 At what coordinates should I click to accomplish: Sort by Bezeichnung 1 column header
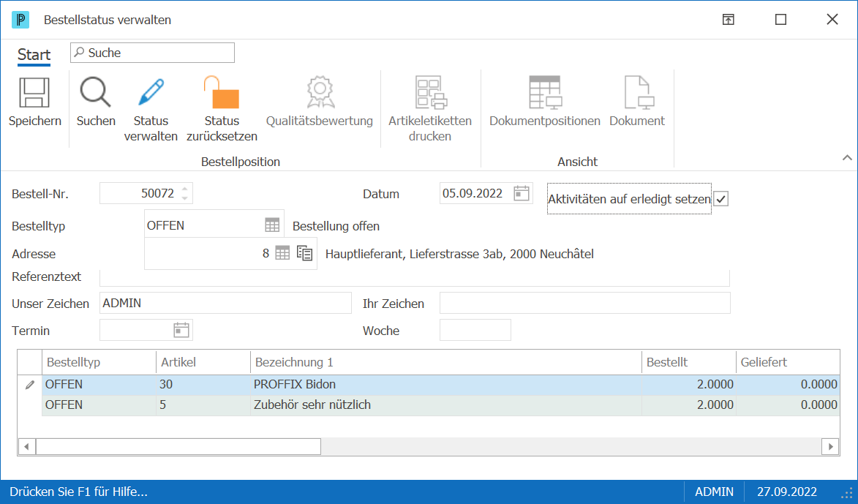(446, 362)
